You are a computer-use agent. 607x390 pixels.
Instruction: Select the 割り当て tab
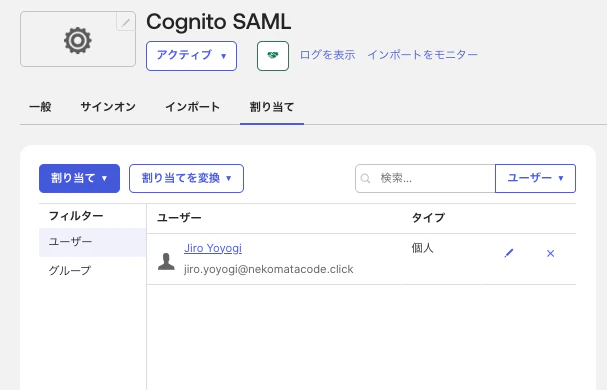click(272, 107)
